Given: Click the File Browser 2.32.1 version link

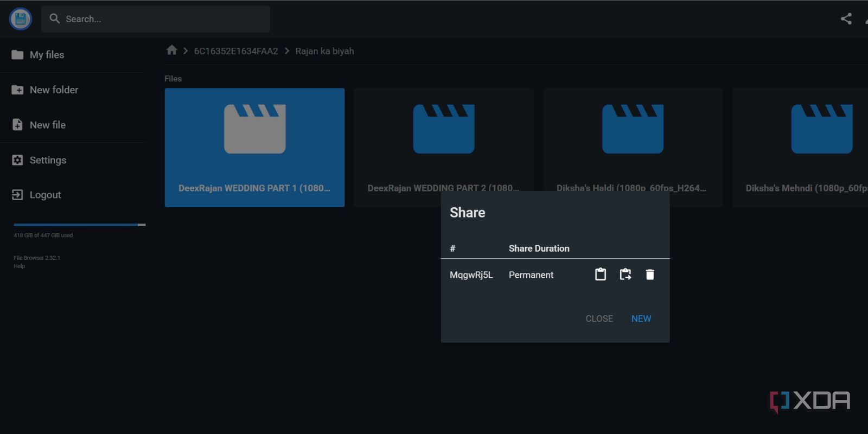Looking at the screenshot, I should (x=37, y=258).
